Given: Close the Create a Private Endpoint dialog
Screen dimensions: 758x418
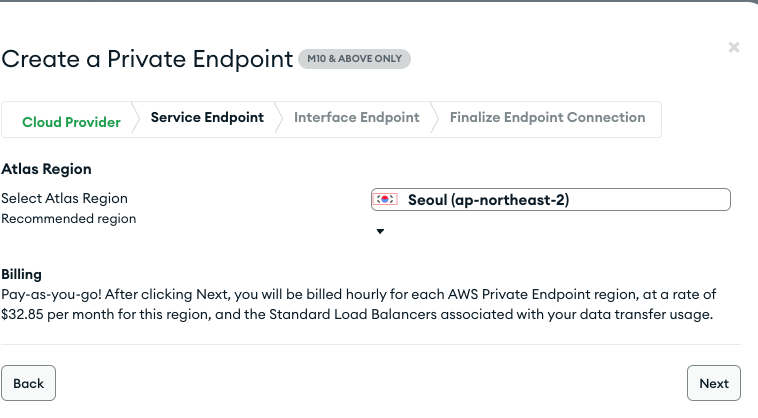Looking at the screenshot, I should click(x=734, y=47).
